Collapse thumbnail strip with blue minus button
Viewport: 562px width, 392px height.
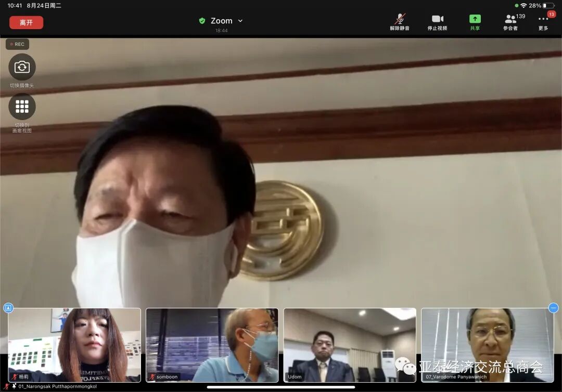tap(553, 308)
